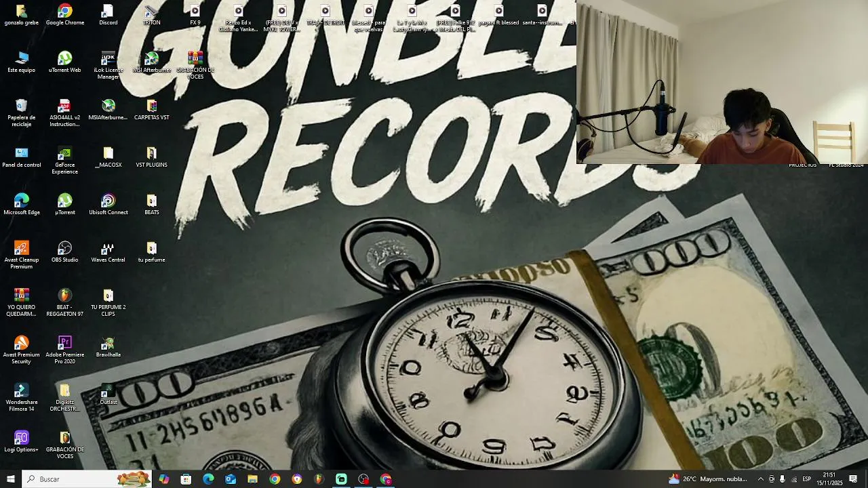Switch the ESP input language indicator

click(x=806, y=479)
